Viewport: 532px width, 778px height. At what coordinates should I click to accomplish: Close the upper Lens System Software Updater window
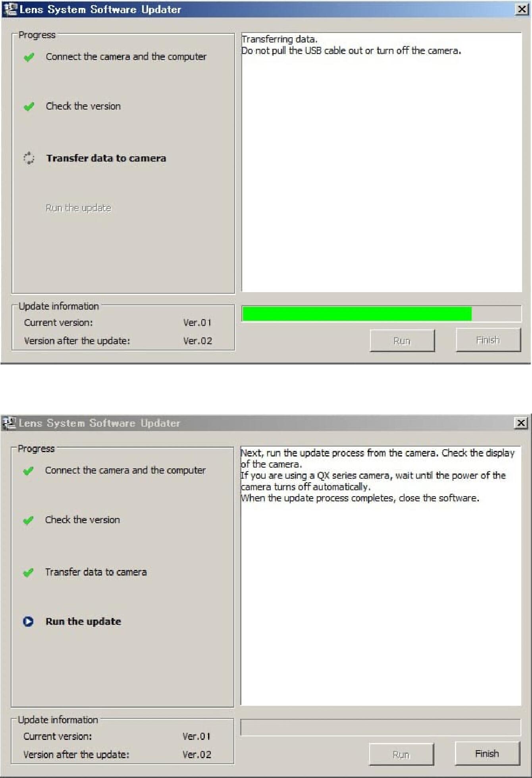(522, 9)
